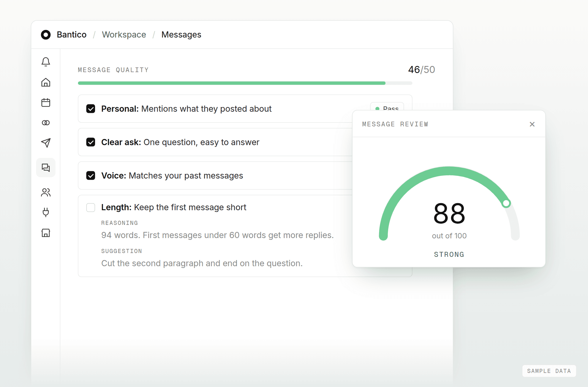Viewport: 588px width, 387px height.
Task: Click the MESSAGE REVIEW panel title
Action: click(395, 124)
